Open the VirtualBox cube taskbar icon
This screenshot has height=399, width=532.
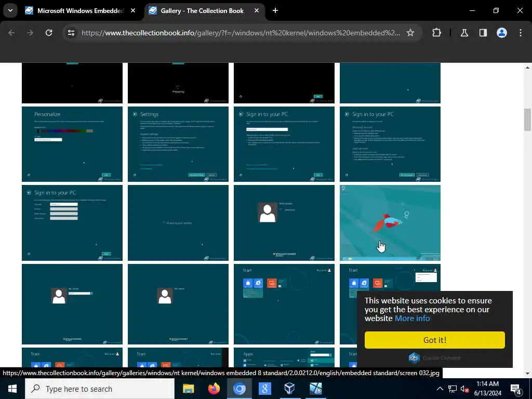pyautogui.click(x=290, y=389)
